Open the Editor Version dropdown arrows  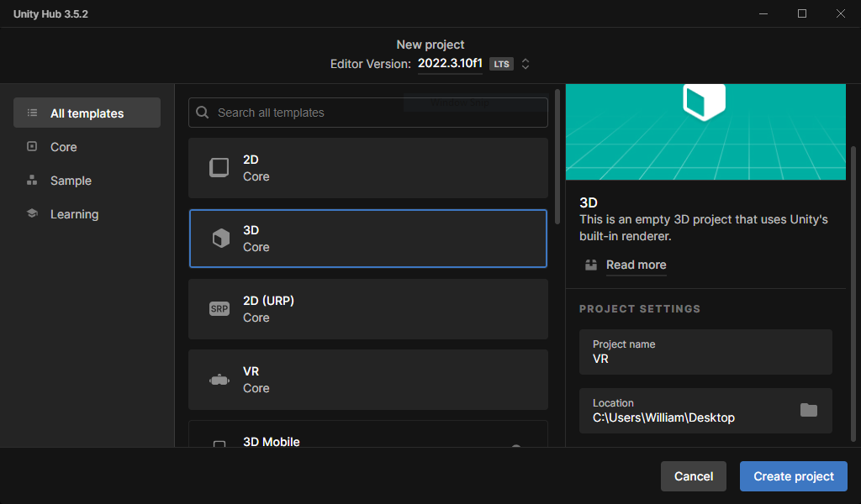(526, 64)
